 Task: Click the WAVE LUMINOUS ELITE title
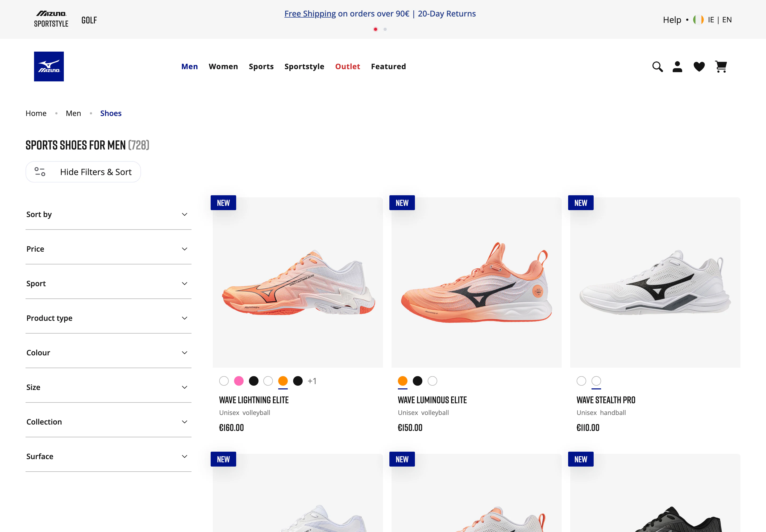432,400
